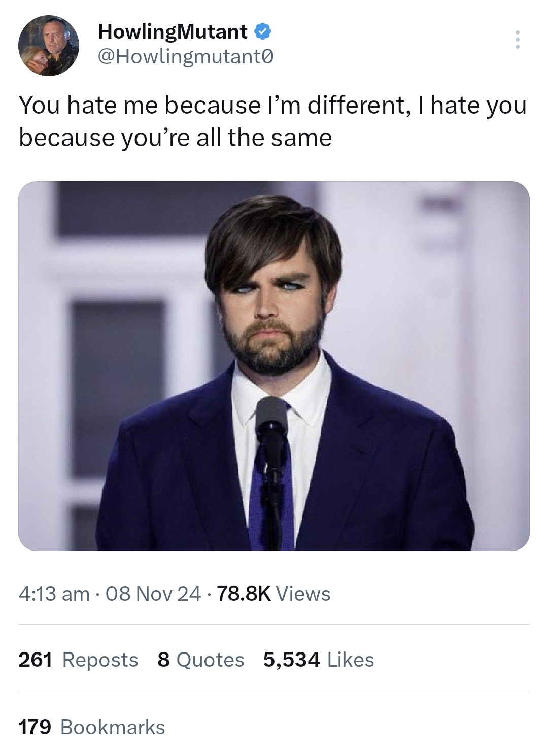Open the @Howlingmutant0 handle link
548x756 pixels.
point(186,57)
